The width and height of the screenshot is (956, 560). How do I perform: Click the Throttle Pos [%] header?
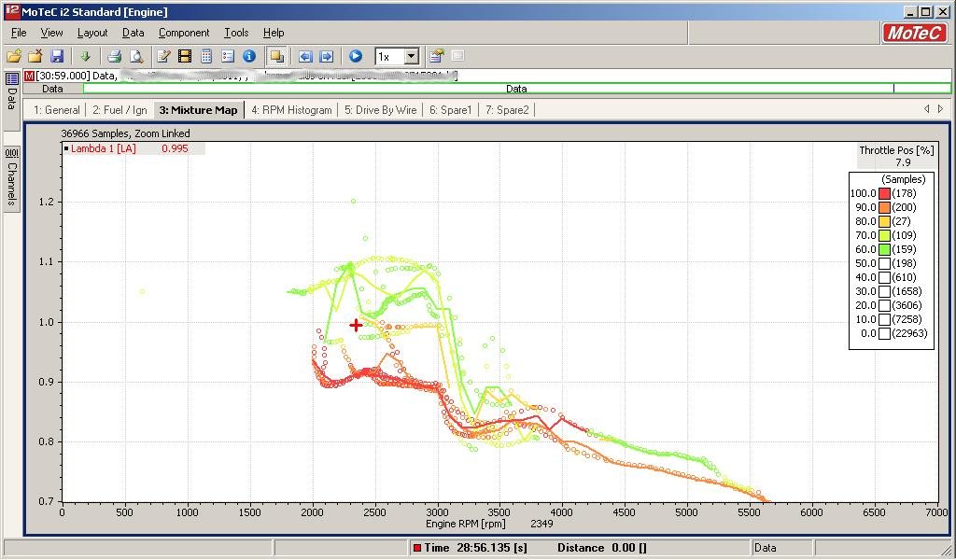tap(896, 150)
